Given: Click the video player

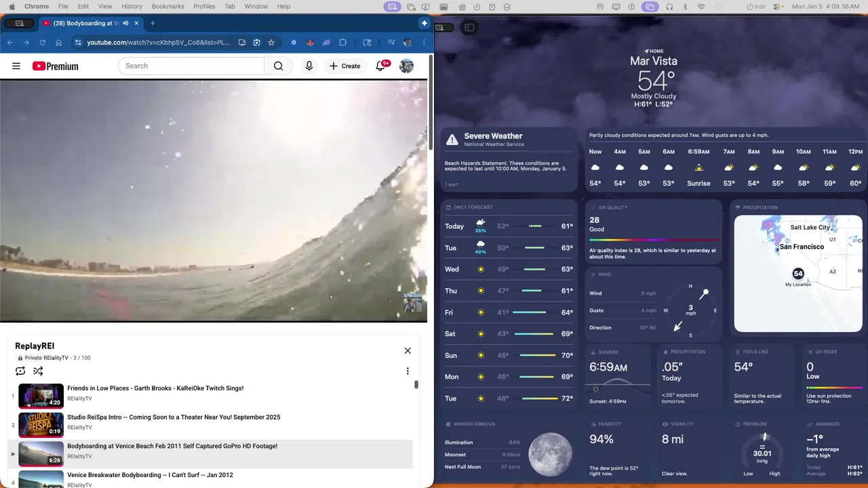Looking at the screenshot, I should (214, 201).
